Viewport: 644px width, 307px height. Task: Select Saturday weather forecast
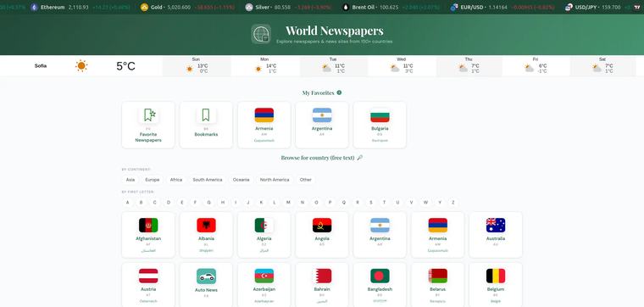click(603, 66)
